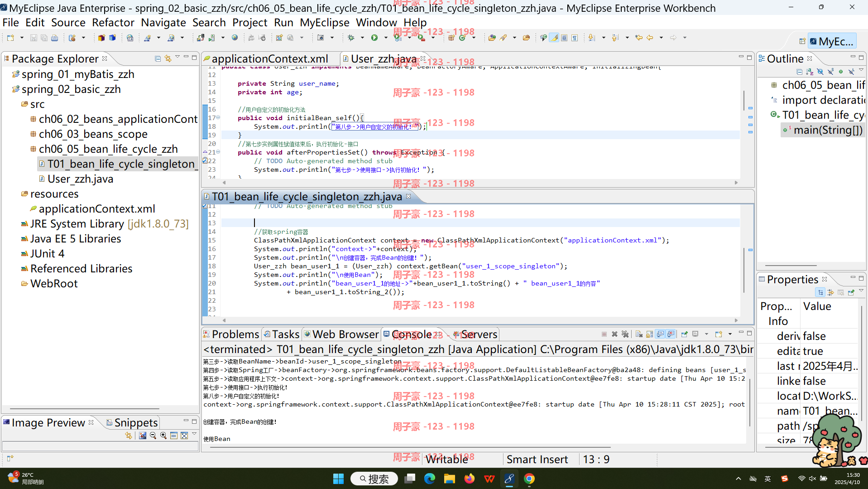Open Microsoft Edge from taskbar

click(x=429, y=479)
